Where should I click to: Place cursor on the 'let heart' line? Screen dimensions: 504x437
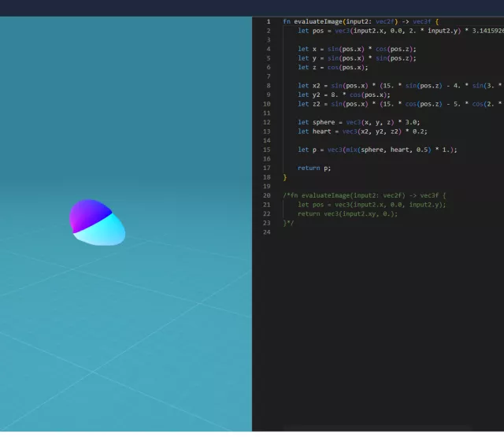[358, 131]
